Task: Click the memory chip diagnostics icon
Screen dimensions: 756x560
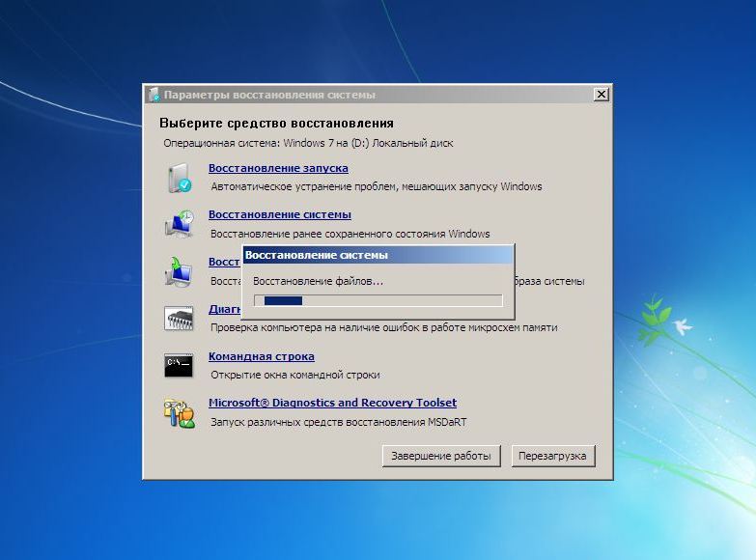Action: [x=179, y=318]
